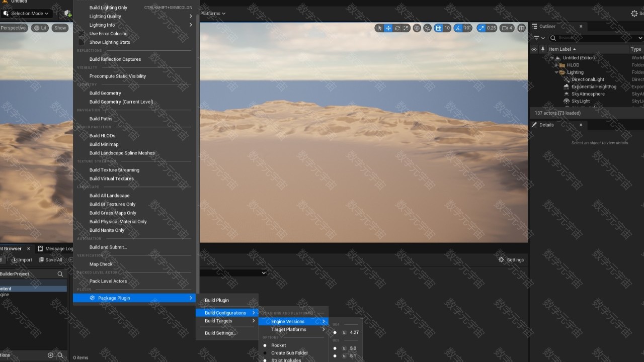Sort Outliner by Item Label
The height and width of the screenshot is (362, 644).
click(562, 49)
